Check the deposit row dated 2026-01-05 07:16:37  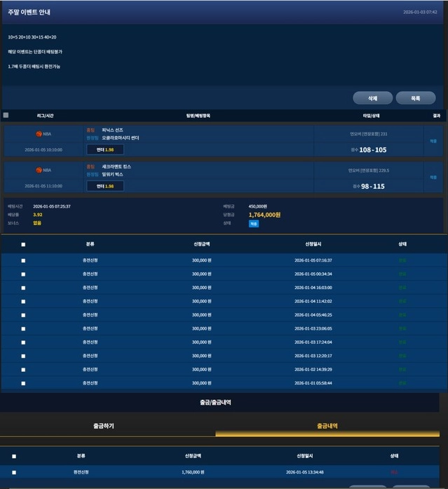[x=23, y=260]
